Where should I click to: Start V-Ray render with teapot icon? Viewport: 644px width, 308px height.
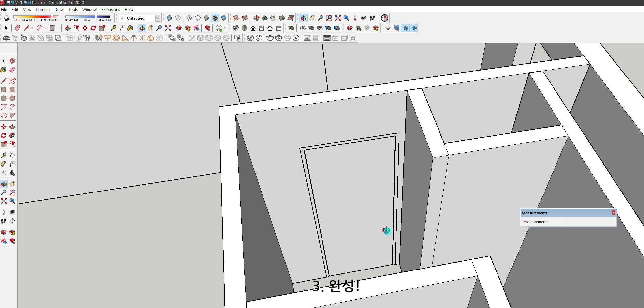[x=270, y=38]
